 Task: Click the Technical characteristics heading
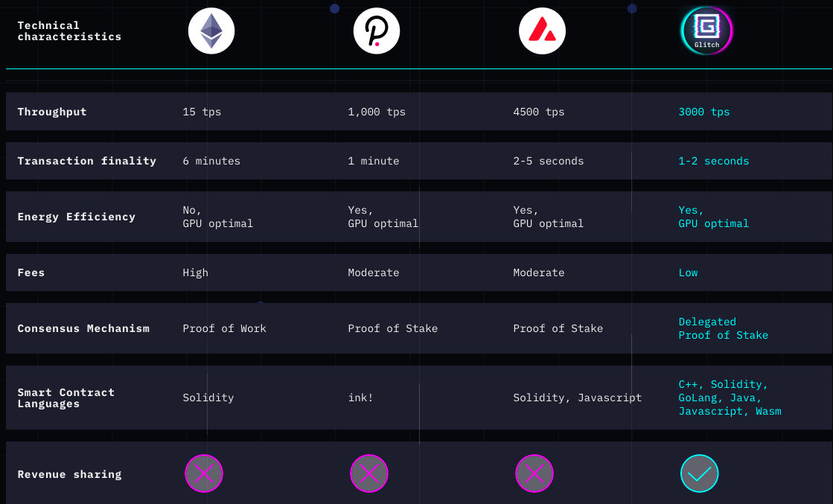tap(69, 31)
